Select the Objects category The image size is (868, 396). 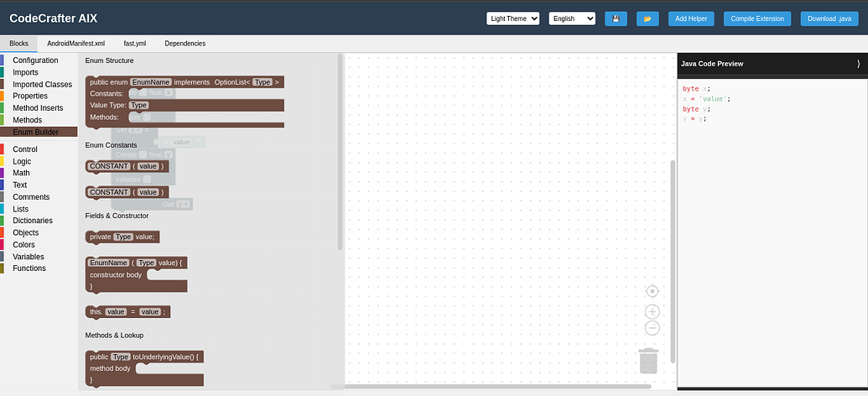click(39, 232)
